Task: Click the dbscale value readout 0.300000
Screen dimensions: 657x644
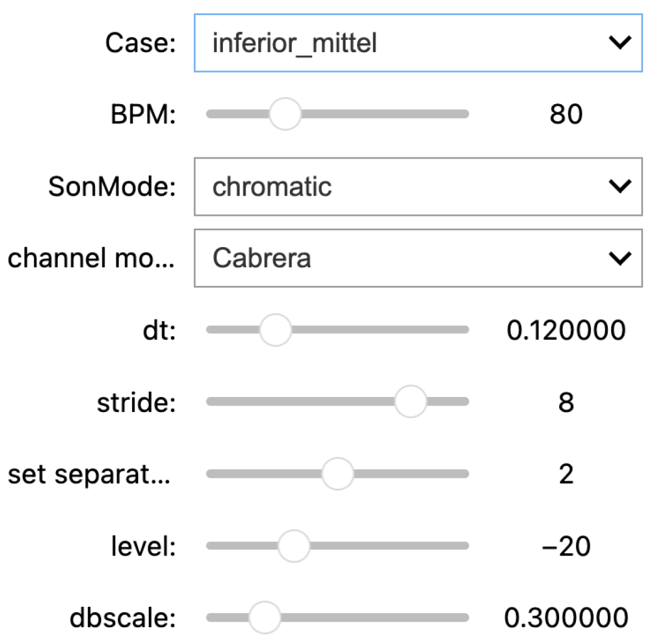Action: 566,618
